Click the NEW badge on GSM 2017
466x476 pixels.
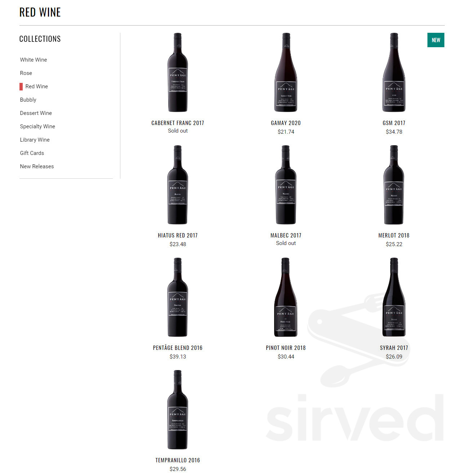pos(436,40)
